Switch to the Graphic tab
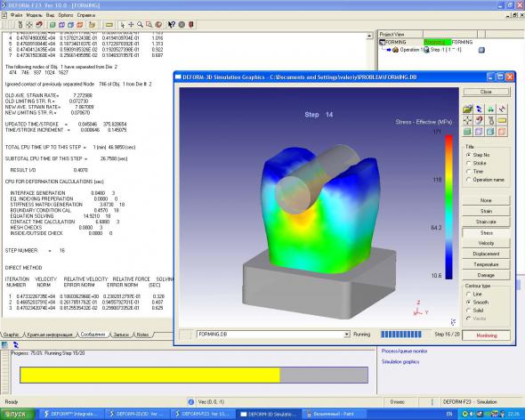The width and height of the screenshot is (525, 420). (x=11, y=335)
